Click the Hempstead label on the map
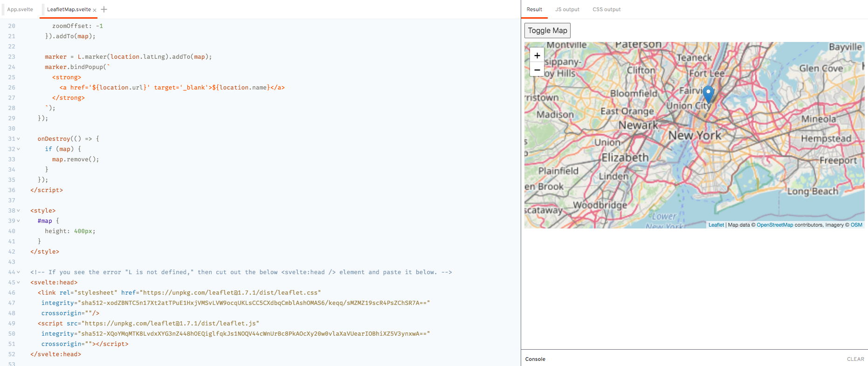 click(826, 138)
